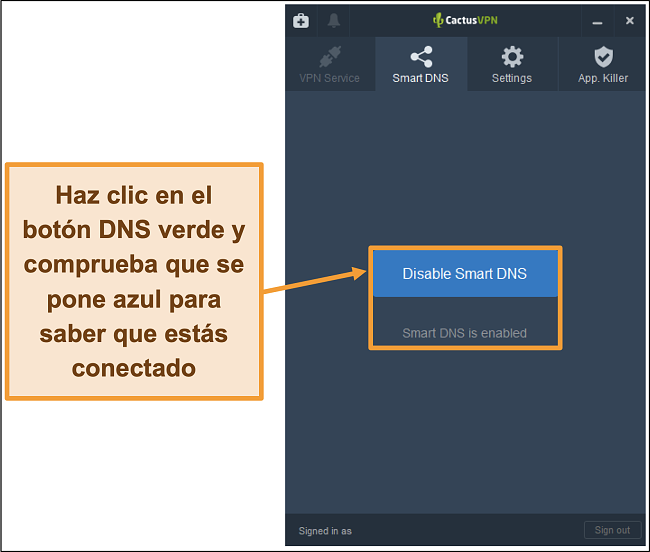Click the Disable Smart DNS button
650x552 pixels.
coord(465,274)
